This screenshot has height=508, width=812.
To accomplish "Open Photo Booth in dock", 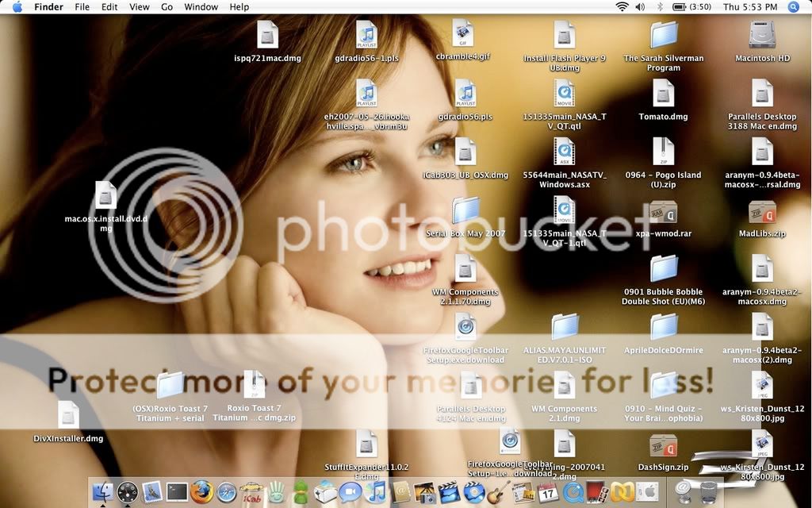I will [x=596, y=491].
